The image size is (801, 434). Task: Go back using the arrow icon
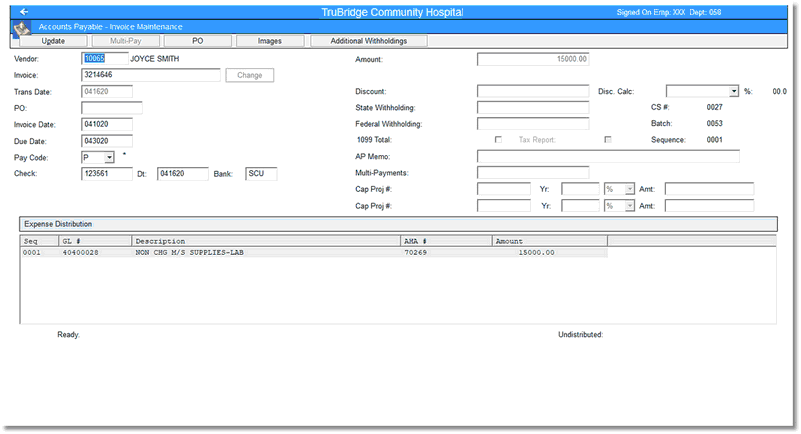coord(23,12)
